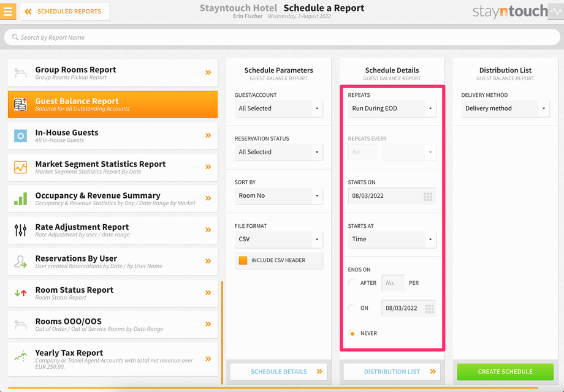Select Market Segment Statistics Report

[113, 167]
